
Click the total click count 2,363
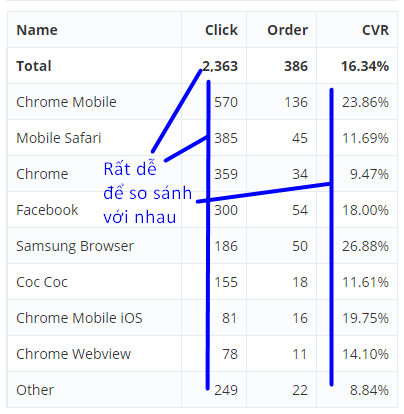click(x=220, y=66)
